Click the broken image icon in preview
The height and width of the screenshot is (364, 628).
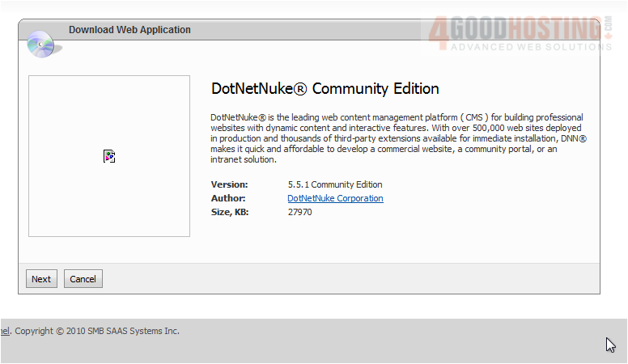109,156
